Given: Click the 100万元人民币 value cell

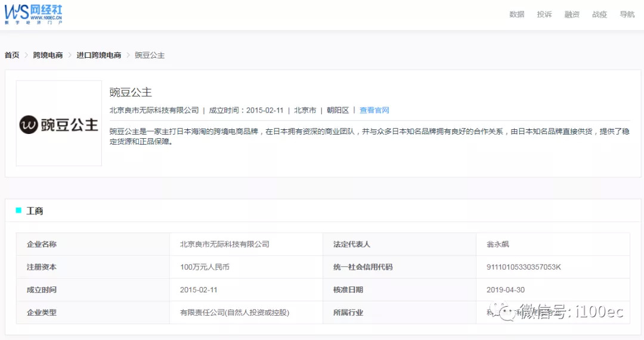Looking at the screenshot, I should pos(246,267).
